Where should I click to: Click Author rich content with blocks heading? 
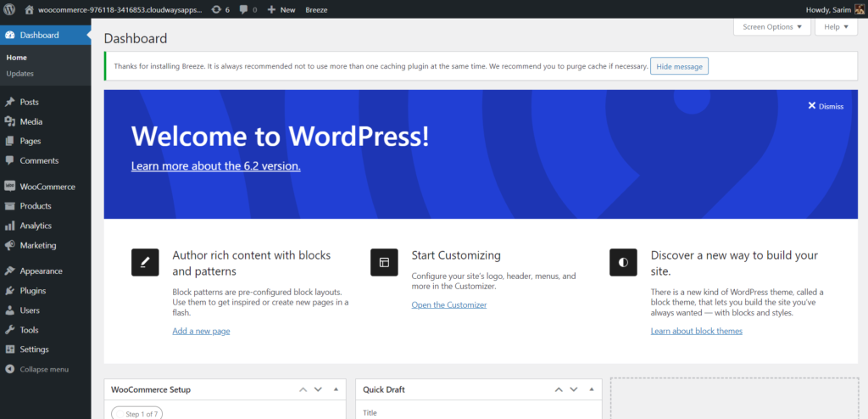click(x=251, y=263)
